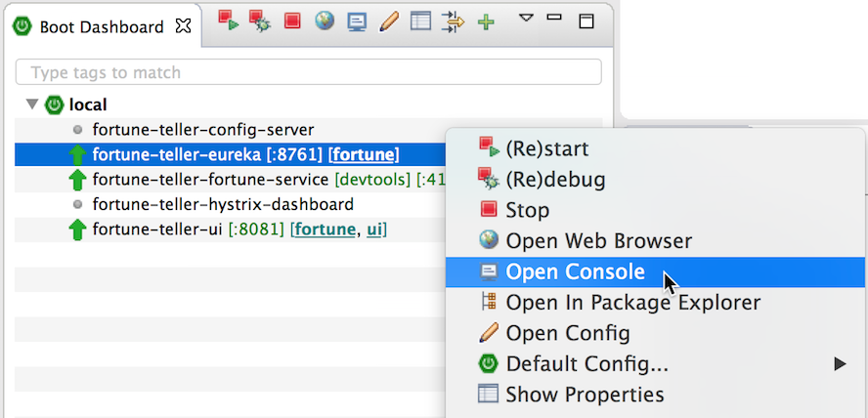This screenshot has width=868, height=418.
Task: Click the green plus toolbar icon
Action: (x=486, y=22)
